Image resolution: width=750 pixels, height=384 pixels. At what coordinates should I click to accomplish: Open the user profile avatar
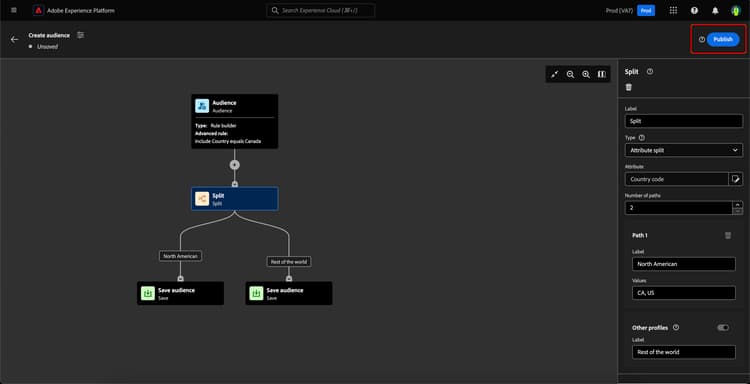click(735, 11)
